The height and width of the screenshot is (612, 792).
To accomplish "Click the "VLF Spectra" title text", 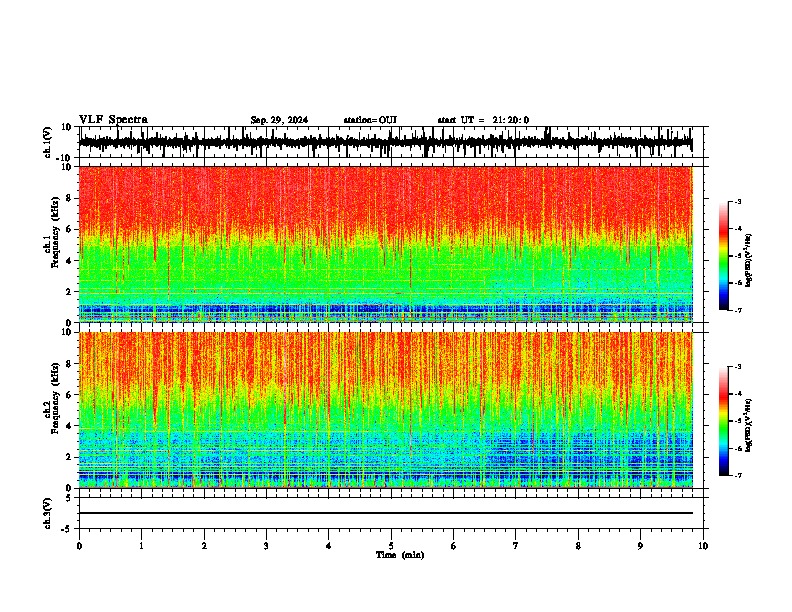I will click(x=113, y=120).
